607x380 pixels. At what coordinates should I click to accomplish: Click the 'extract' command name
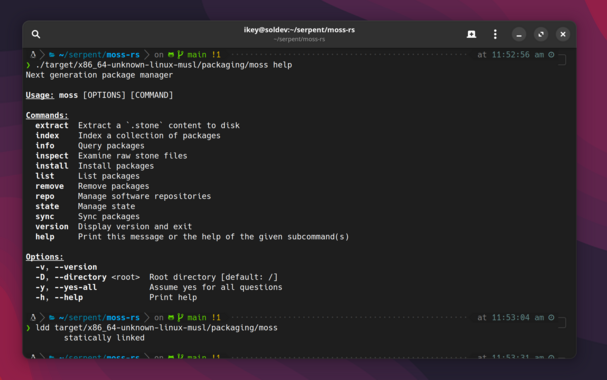(52, 125)
